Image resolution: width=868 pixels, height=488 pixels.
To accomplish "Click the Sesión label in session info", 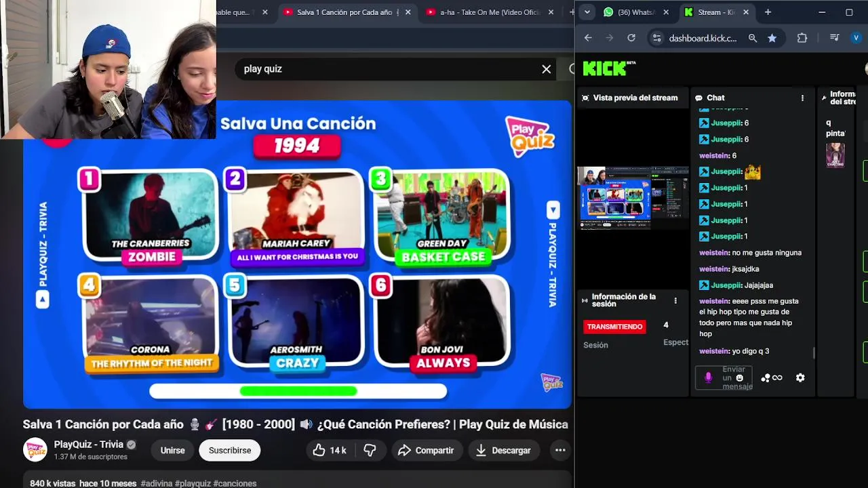I will [x=595, y=345].
